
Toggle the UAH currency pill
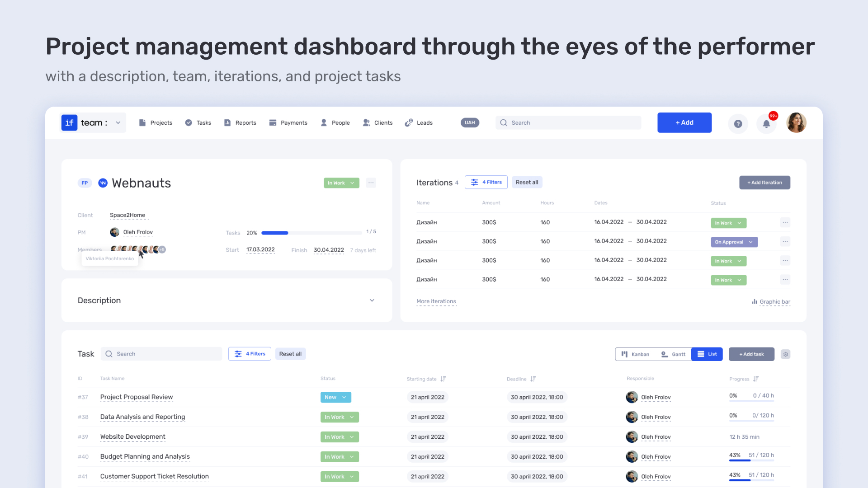coord(470,123)
